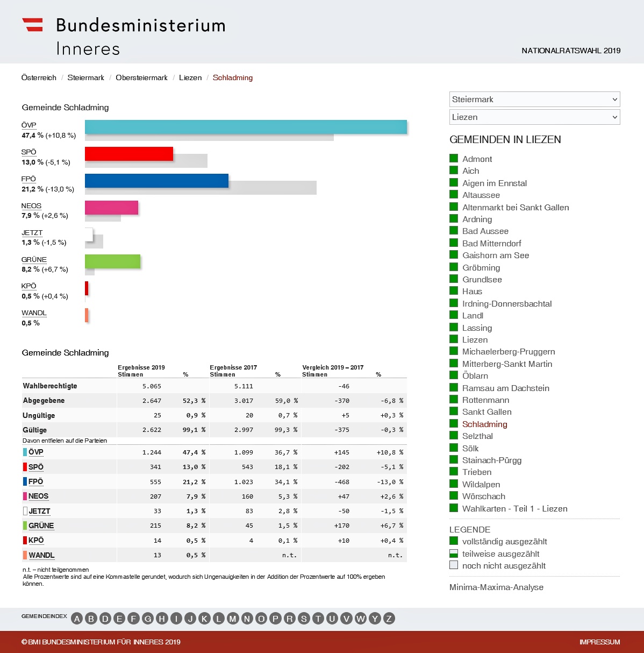Open the Liezen district dropdown
Screen dimensions: 644x653
tap(534, 117)
